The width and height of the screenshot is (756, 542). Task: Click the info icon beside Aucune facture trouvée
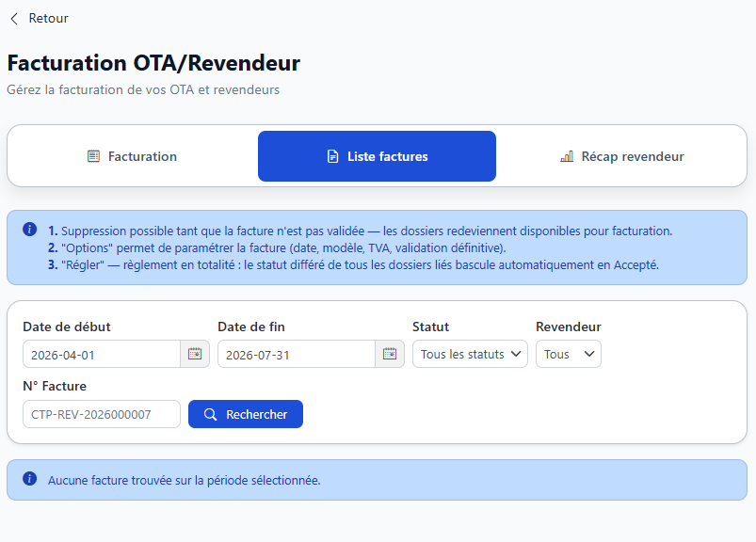[29, 478]
